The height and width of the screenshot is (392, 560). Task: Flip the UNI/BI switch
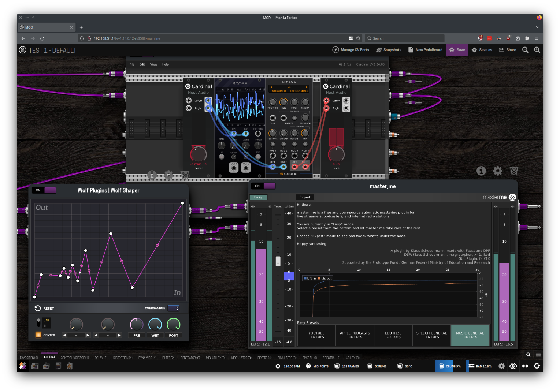(38, 323)
